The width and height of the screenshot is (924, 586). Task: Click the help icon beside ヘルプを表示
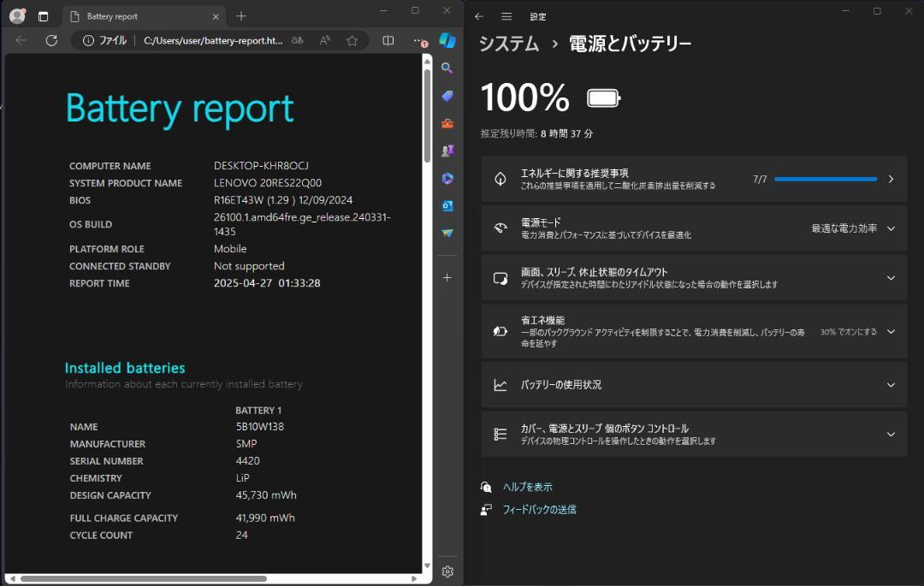pyautogui.click(x=486, y=487)
